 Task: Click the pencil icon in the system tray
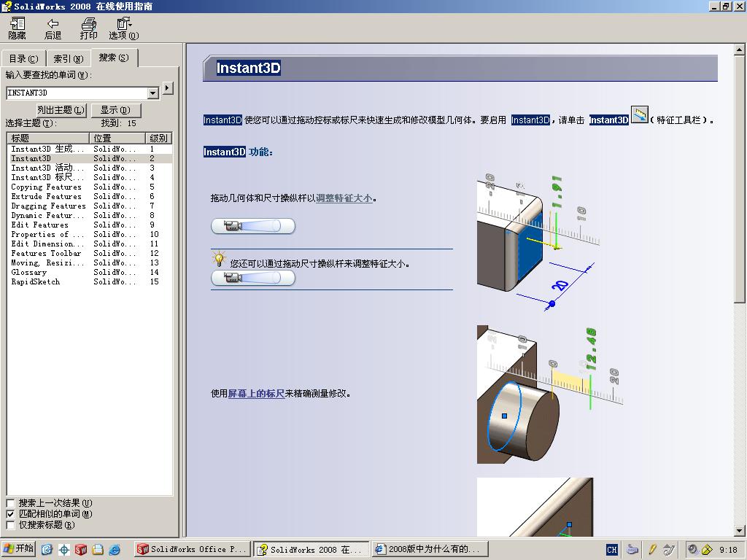pyautogui.click(x=651, y=550)
